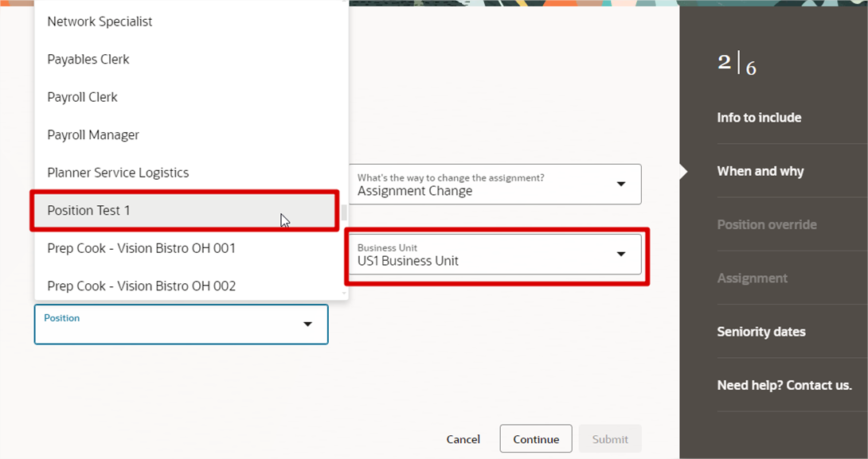Click the Assignment Change value text

coord(415,192)
